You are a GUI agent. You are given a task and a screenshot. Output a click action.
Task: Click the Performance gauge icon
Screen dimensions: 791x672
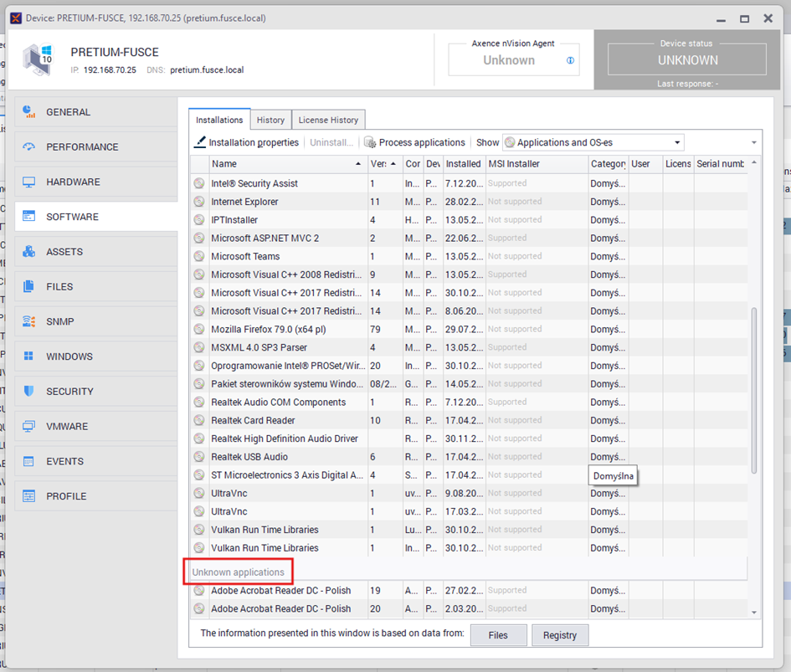28,147
